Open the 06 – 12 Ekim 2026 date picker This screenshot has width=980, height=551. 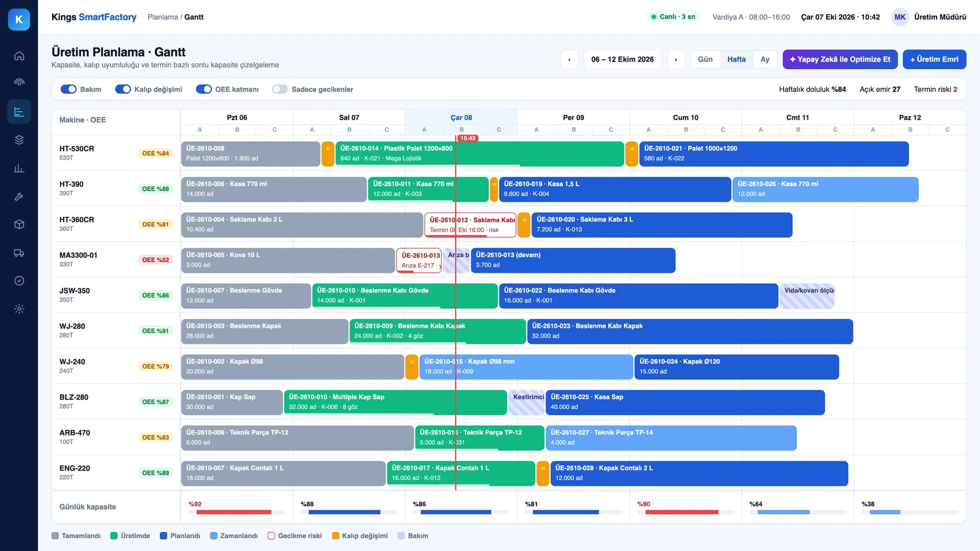point(622,59)
